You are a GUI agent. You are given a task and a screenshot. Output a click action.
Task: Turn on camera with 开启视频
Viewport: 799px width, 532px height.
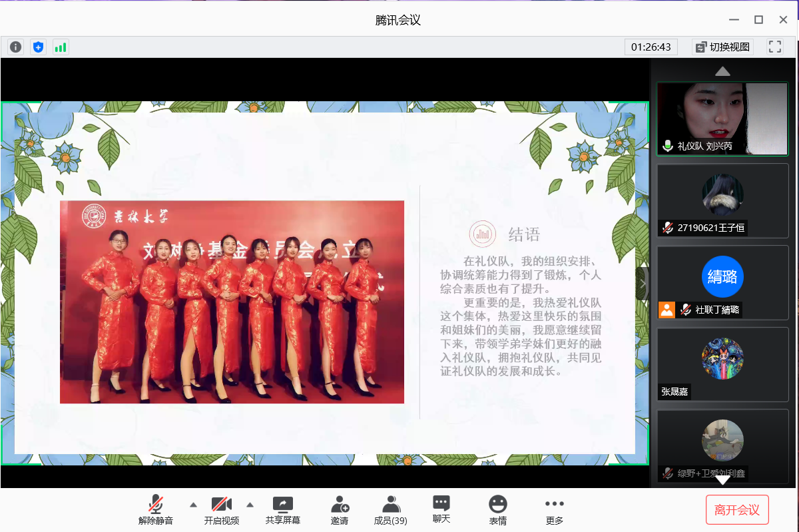pos(221,510)
